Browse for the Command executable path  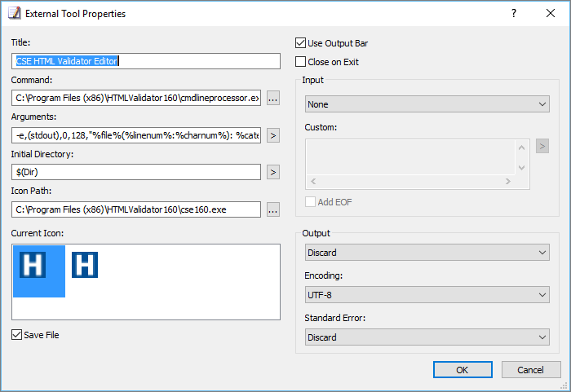pyautogui.click(x=273, y=99)
